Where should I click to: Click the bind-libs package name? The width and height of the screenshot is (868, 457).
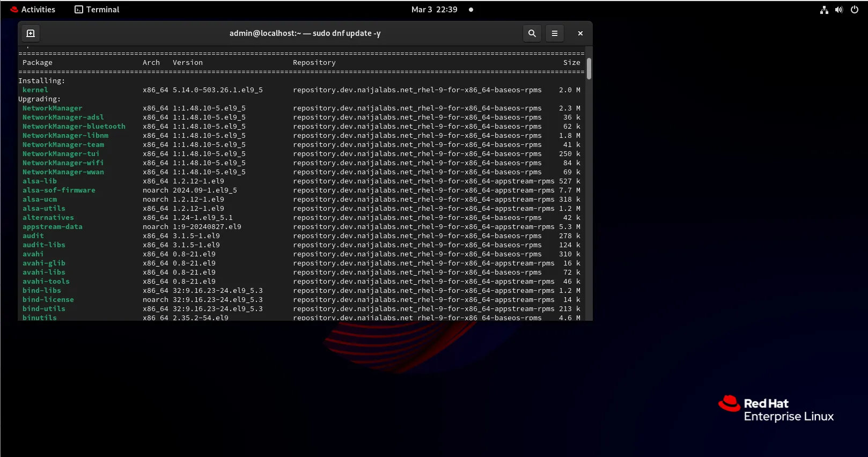pos(42,291)
